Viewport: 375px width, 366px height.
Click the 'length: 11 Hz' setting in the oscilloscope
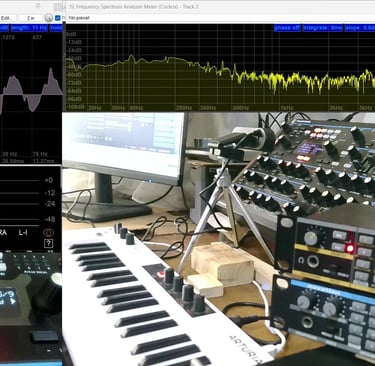click(x=29, y=28)
